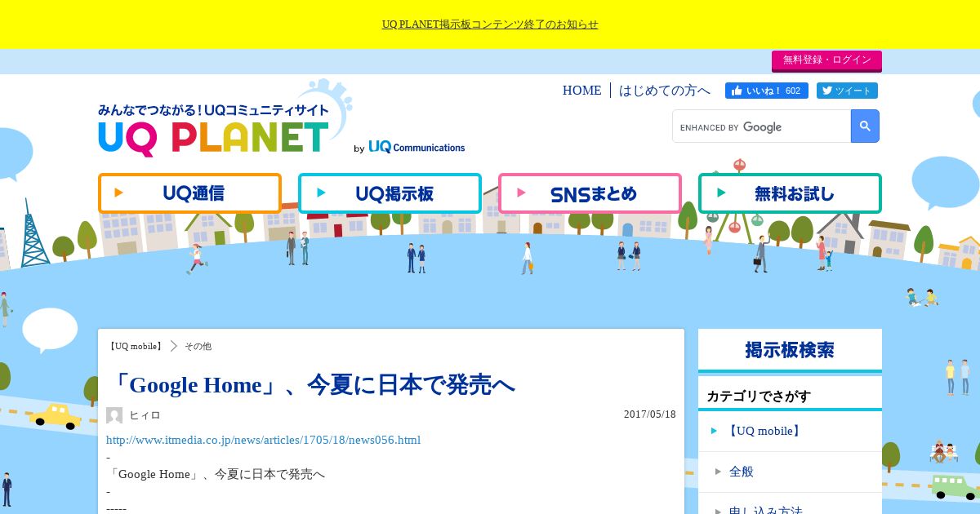Viewport: 980px width, 514px height.
Task: Click the chevron between breadcrumb items
Action: pyautogui.click(x=173, y=346)
